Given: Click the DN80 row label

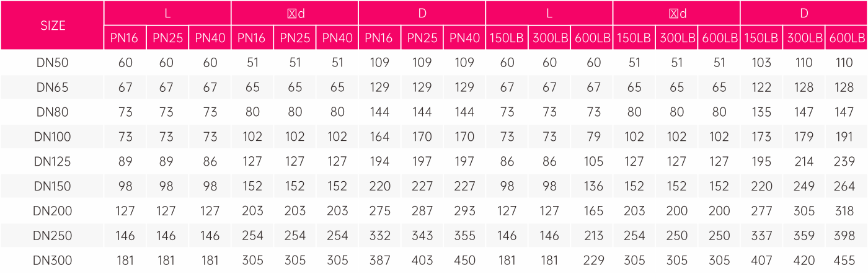Looking at the screenshot, I should point(52,112).
